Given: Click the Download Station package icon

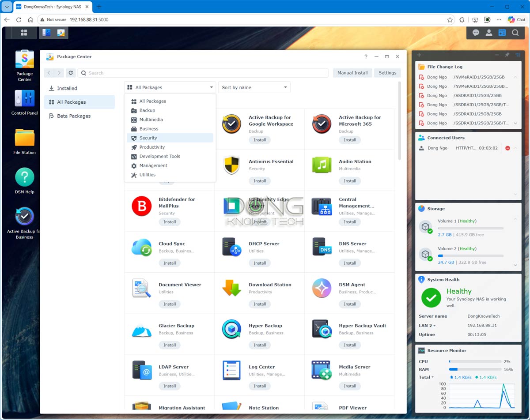Looking at the screenshot, I should coord(231,288).
